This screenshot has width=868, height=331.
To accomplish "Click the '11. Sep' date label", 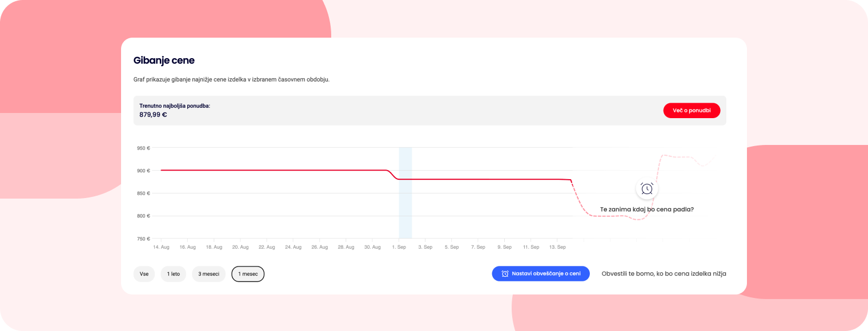I will pos(531,247).
